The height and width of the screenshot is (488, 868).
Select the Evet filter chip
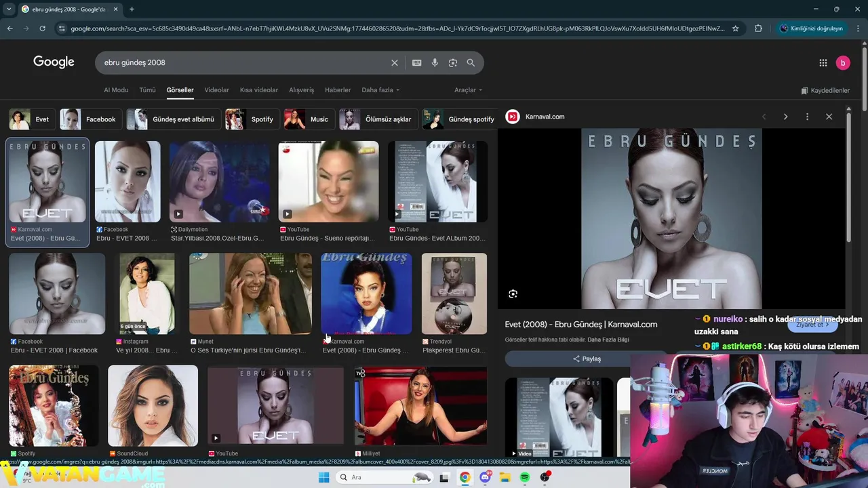31,119
